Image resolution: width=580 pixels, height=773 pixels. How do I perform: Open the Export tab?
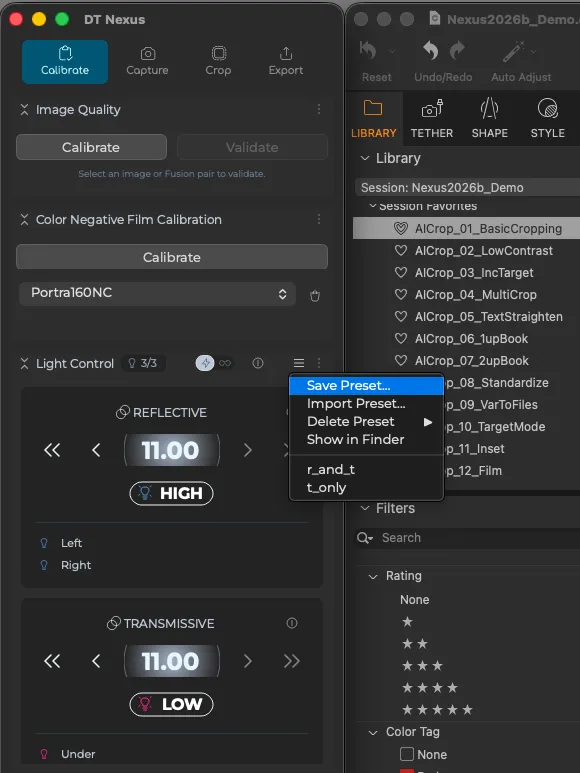pyautogui.click(x=286, y=62)
